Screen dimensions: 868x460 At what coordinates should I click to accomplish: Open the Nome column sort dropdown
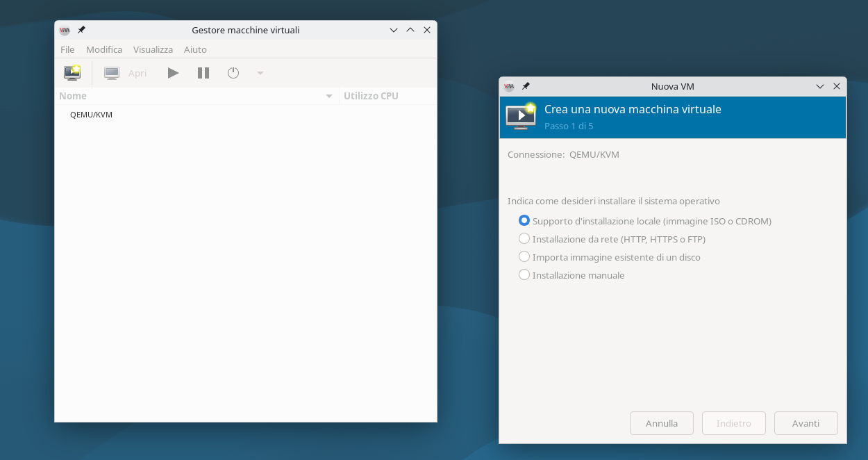pyautogui.click(x=328, y=96)
